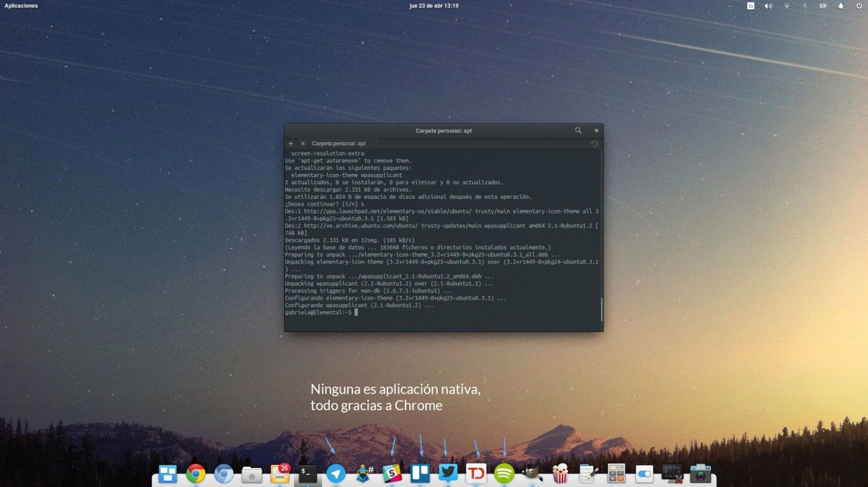The width and height of the screenshot is (868, 487).
Task: Open the Popcorn Time dock icon
Action: point(560,473)
